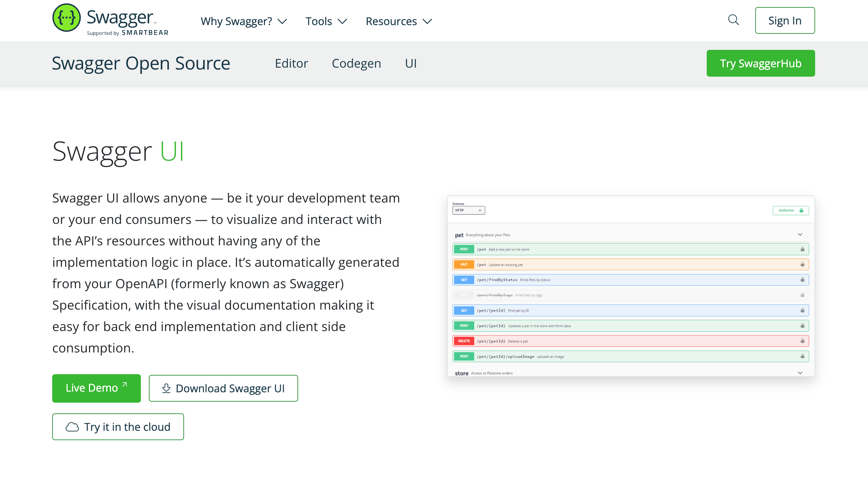Click lock icon on PUT /pet row
This screenshot has width=868, height=484.
point(802,264)
